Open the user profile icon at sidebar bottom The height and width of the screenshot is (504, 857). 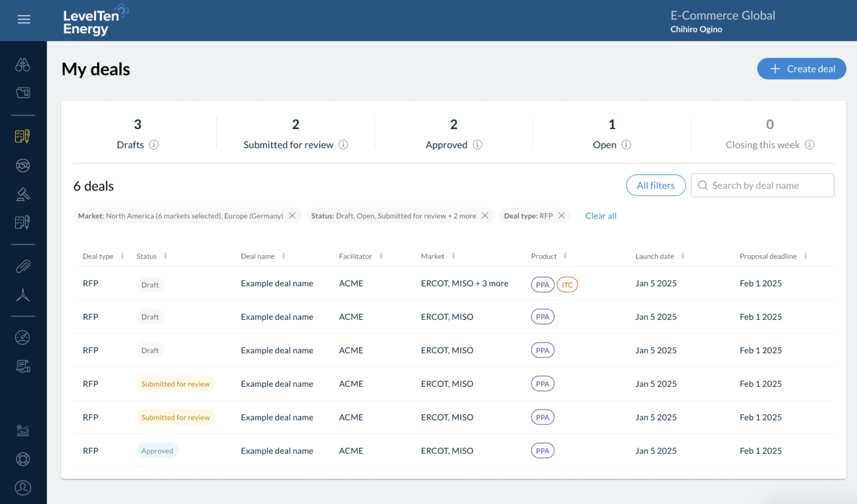point(23,488)
